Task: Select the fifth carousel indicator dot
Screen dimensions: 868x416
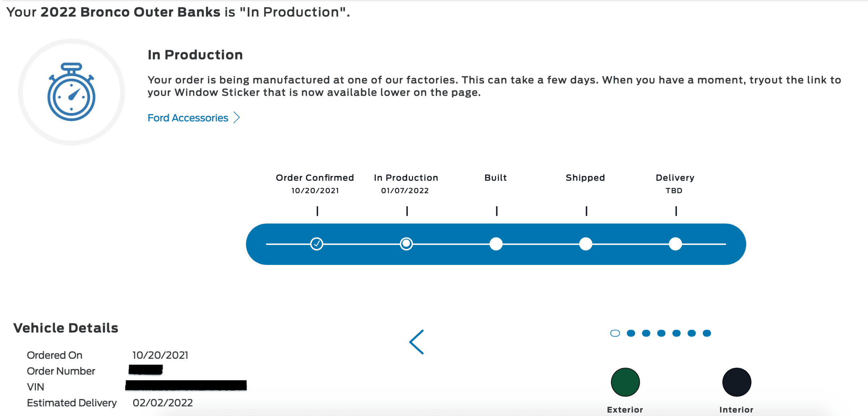Action: coord(677,333)
